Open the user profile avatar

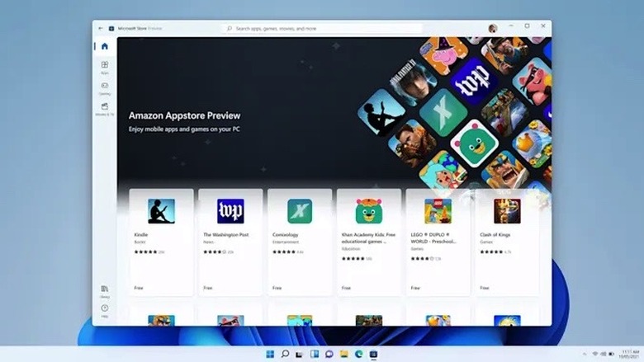click(x=493, y=28)
